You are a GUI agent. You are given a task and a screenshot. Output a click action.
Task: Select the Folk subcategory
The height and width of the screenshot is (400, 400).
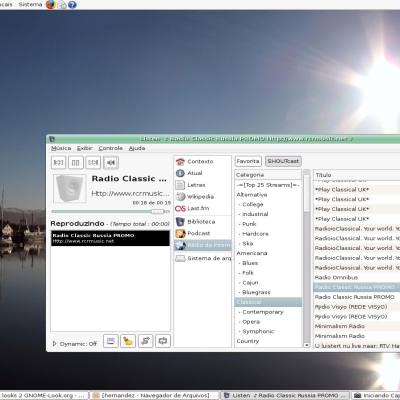tap(268, 273)
